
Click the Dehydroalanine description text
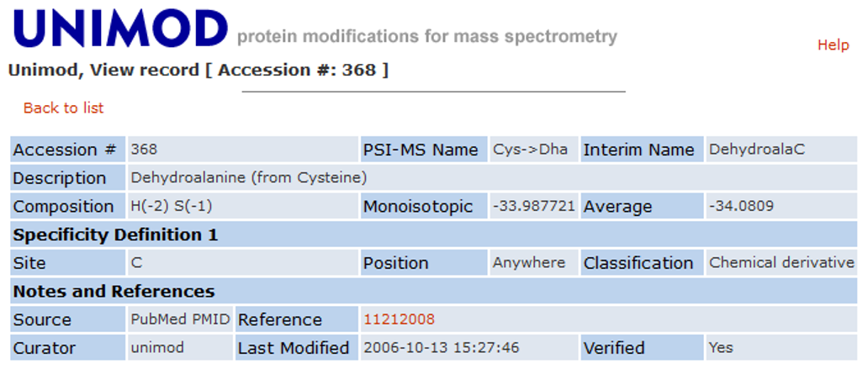pyautogui.click(x=249, y=177)
